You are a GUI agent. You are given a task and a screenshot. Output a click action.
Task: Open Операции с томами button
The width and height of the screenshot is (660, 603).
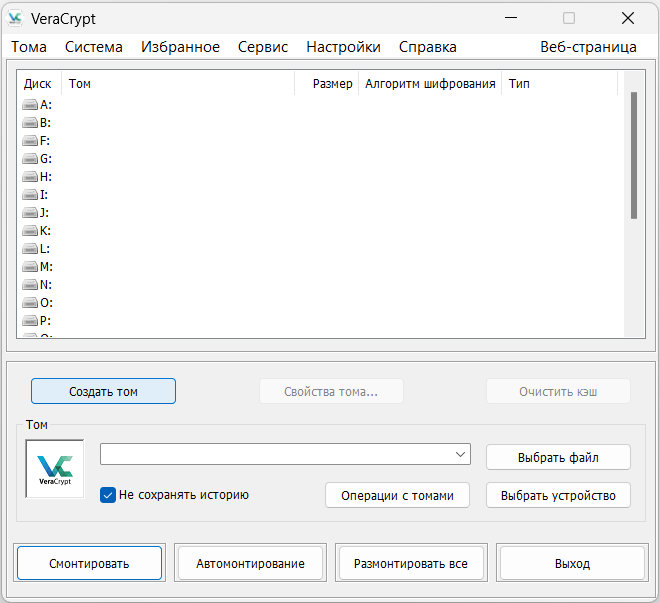tap(397, 495)
